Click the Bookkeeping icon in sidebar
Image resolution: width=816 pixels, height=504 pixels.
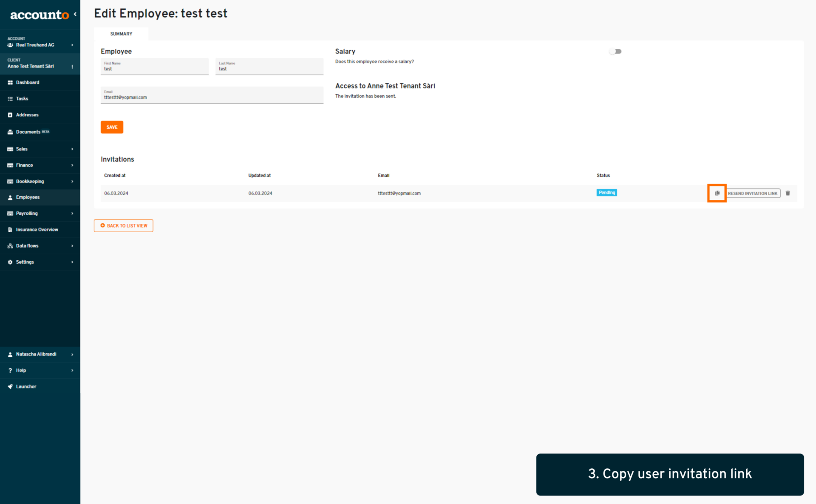[10, 181]
